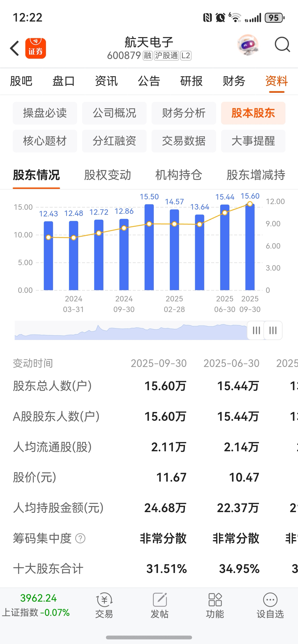The image size is (298, 644).
Task: Open the 公司概况 section
Action: pyautogui.click(x=114, y=113)
